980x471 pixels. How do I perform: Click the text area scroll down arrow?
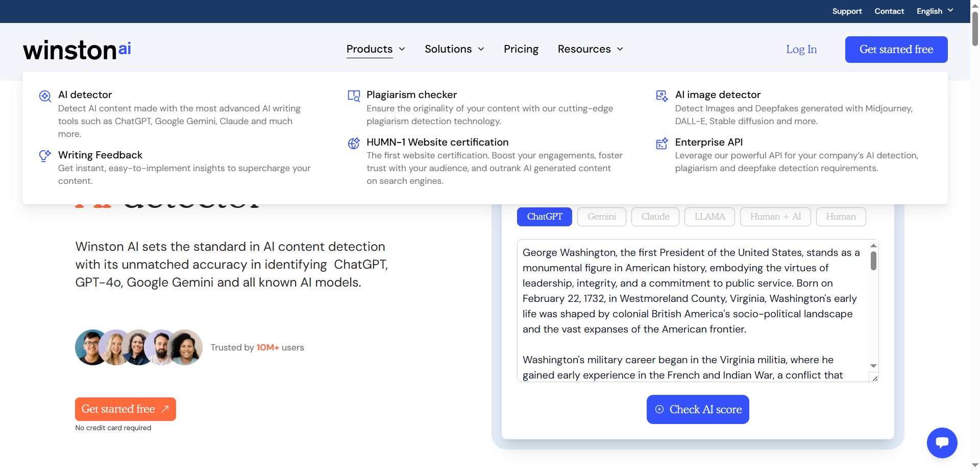tap(873, 366)
